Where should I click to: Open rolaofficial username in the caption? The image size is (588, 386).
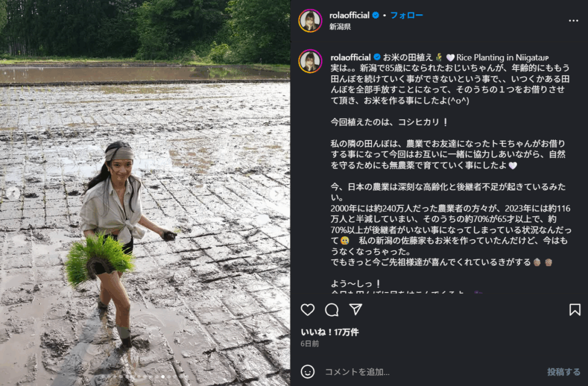pos(351,57)
